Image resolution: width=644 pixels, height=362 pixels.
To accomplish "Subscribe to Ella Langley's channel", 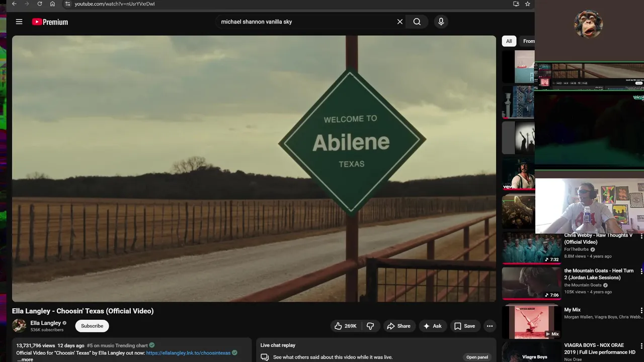I will (92, 326).
